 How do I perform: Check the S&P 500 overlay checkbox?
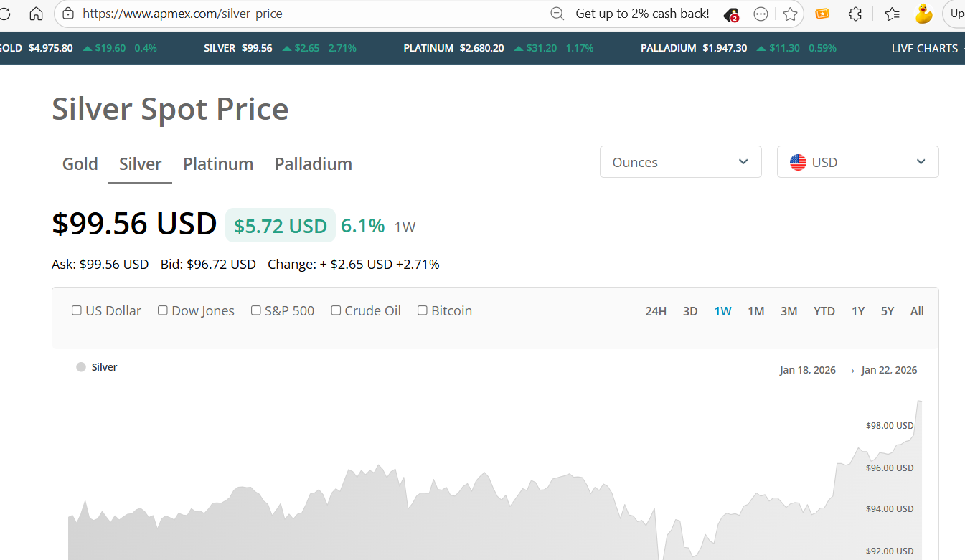point(256,310)
